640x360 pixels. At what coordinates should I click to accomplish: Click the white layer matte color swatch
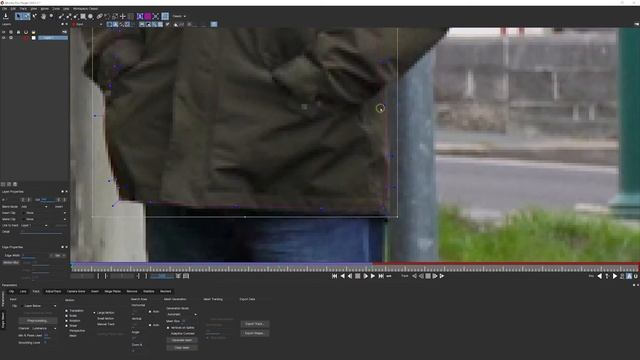pyautogui.click(x=34, y=38)
